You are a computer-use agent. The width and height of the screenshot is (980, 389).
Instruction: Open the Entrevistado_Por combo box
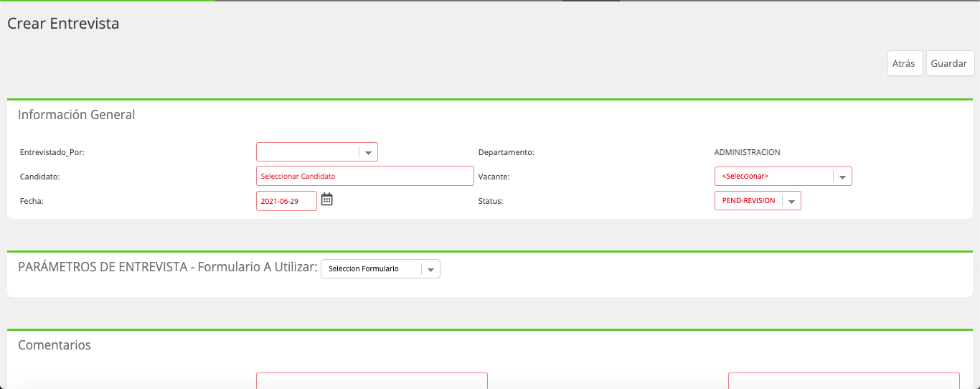317,152
